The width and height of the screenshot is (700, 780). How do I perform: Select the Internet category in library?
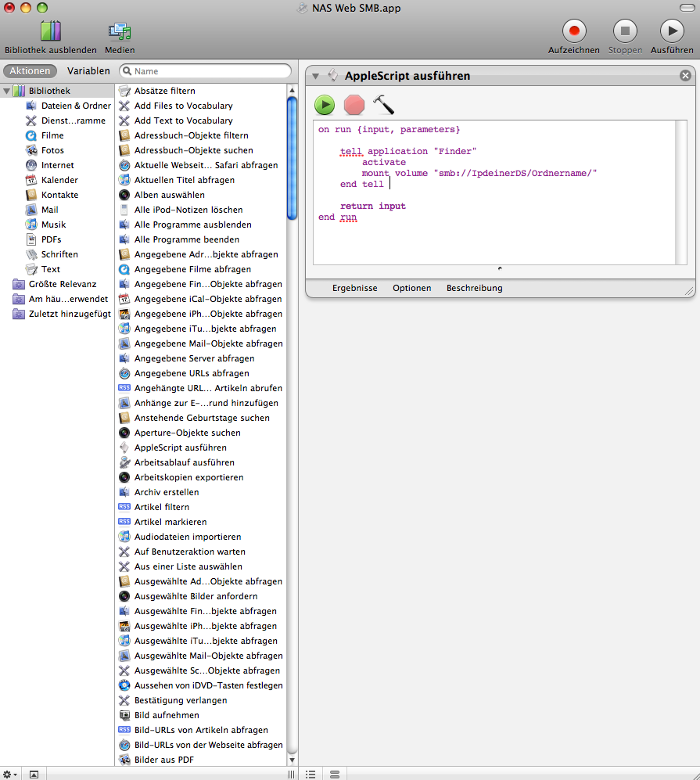coord(57,165)
